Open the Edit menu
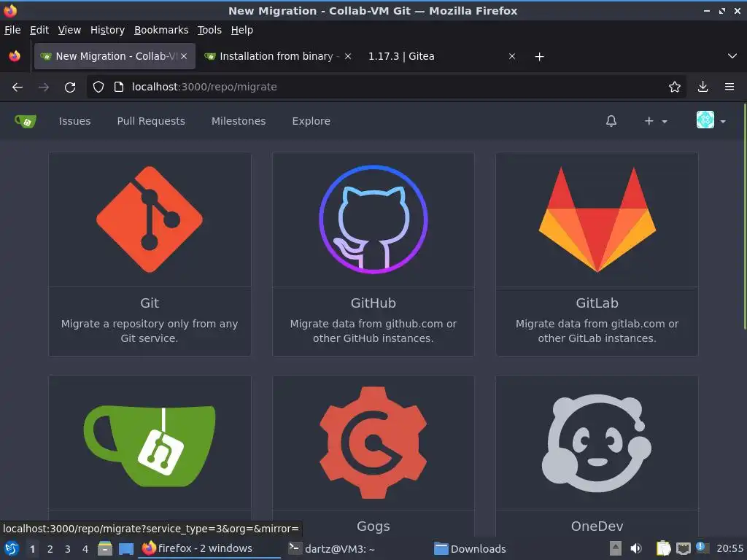Viewport: 747px width, 560px height. click(x=39, y=30)
